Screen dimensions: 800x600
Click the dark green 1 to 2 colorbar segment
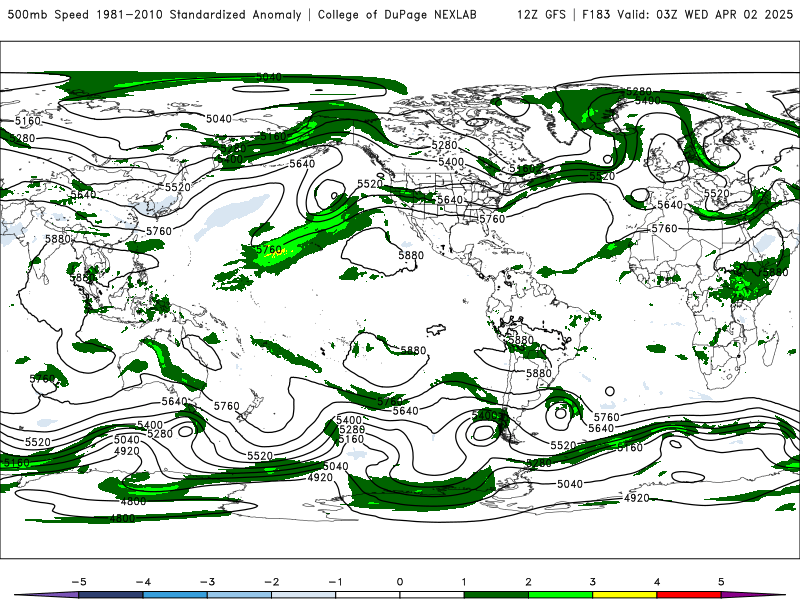496,595
